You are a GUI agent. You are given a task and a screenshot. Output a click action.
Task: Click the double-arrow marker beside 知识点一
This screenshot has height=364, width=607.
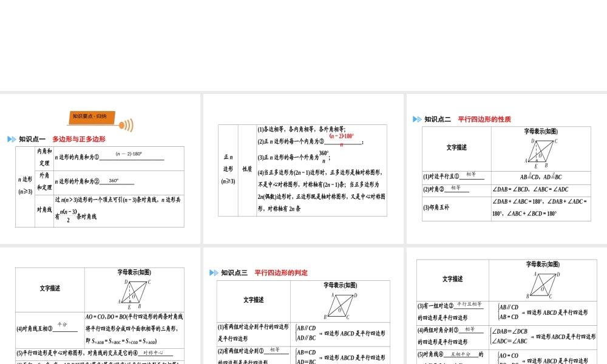click(x=12, y=140)
